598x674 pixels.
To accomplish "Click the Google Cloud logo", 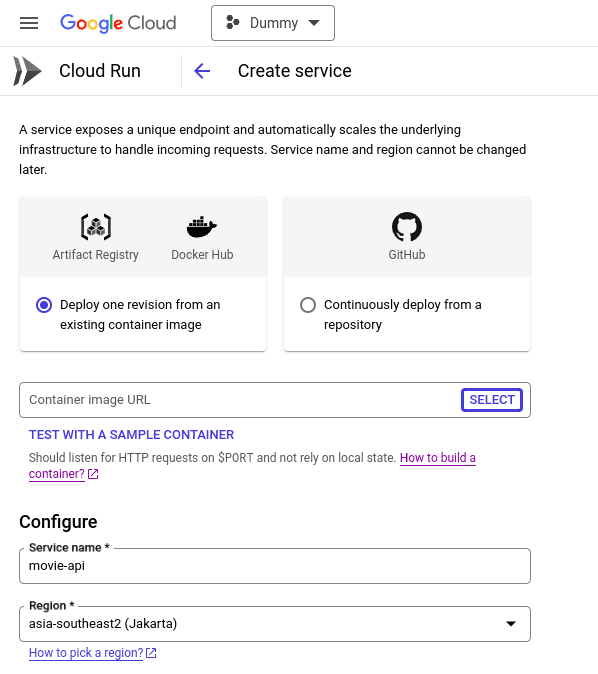I will coord(118,23).
